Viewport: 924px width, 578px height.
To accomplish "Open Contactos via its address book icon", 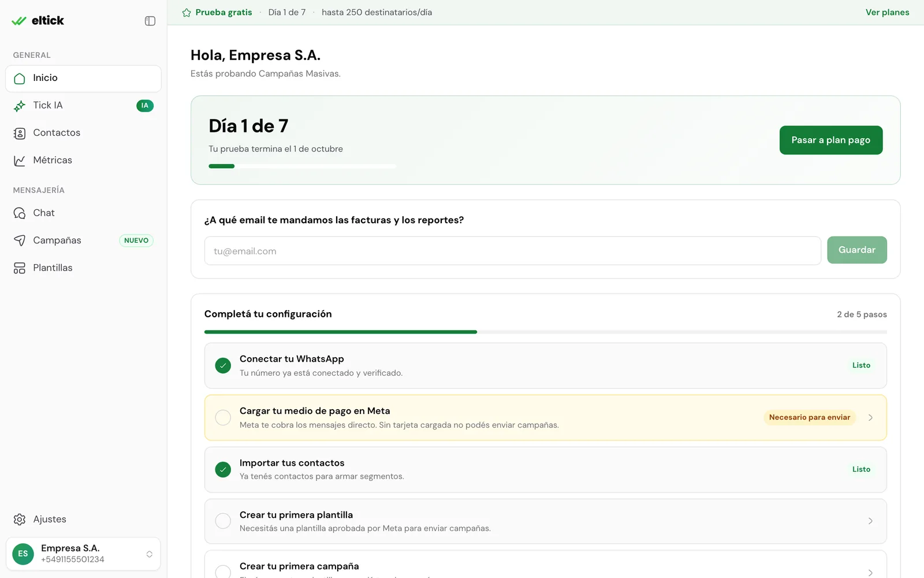I will [20, 134].
